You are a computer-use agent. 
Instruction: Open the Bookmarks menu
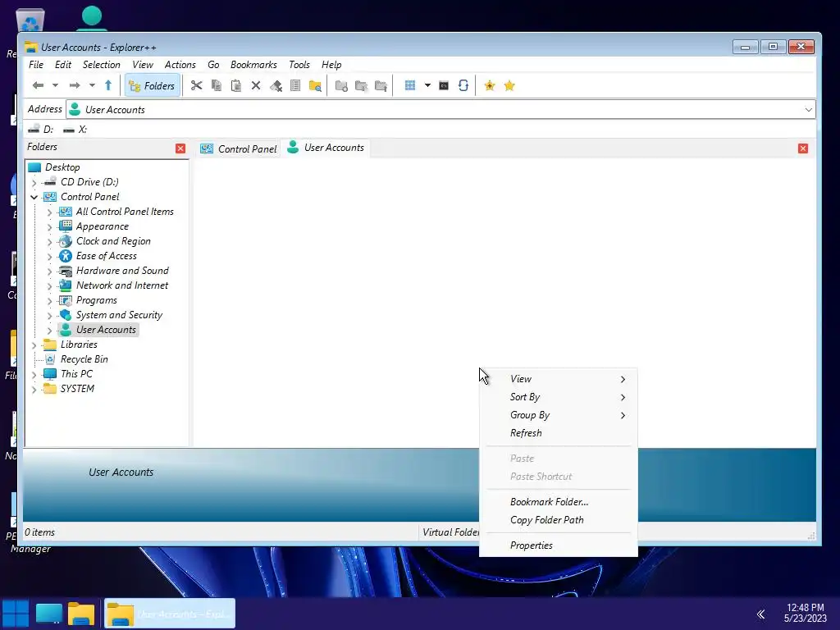point(253,65)
